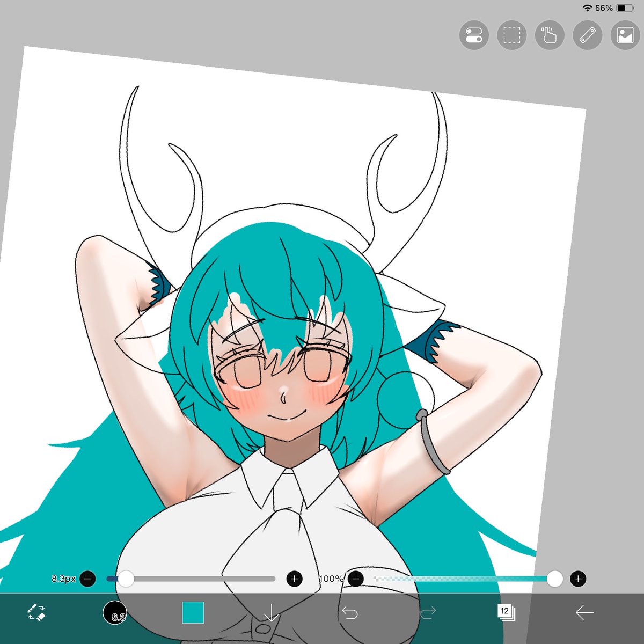Redo the undone stroke
This screenshot has height=644, width=644.
(428, 612)
